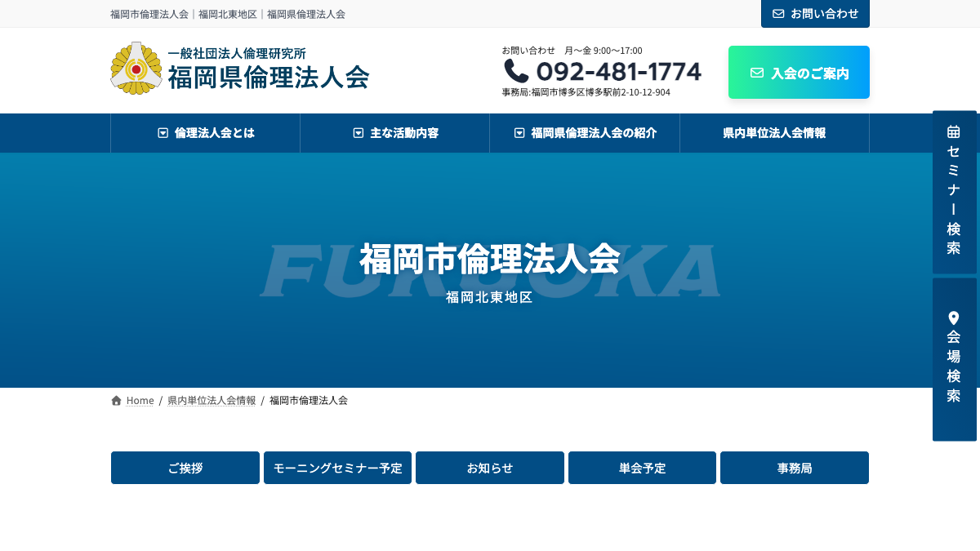
Task: Jump to the お知らせ section
Action: point(490,468)
